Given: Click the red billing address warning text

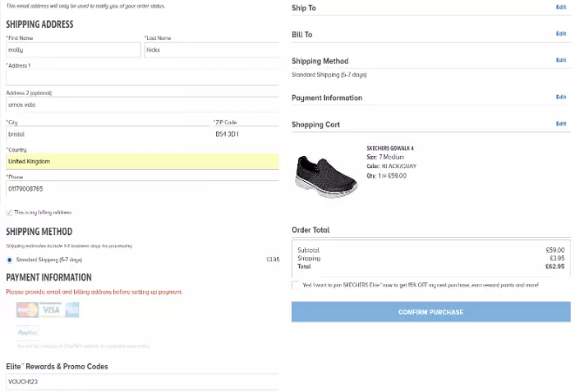Looking at the screenshot, I should coord(94,293).
